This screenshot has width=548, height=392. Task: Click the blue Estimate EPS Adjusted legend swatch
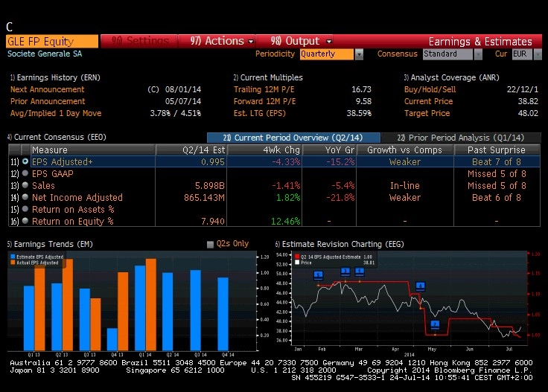click(x=13, y=257)
